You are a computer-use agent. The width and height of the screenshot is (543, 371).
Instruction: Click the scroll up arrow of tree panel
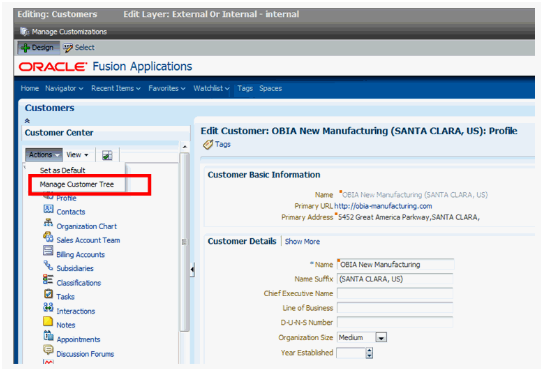(x=185, y=147)
